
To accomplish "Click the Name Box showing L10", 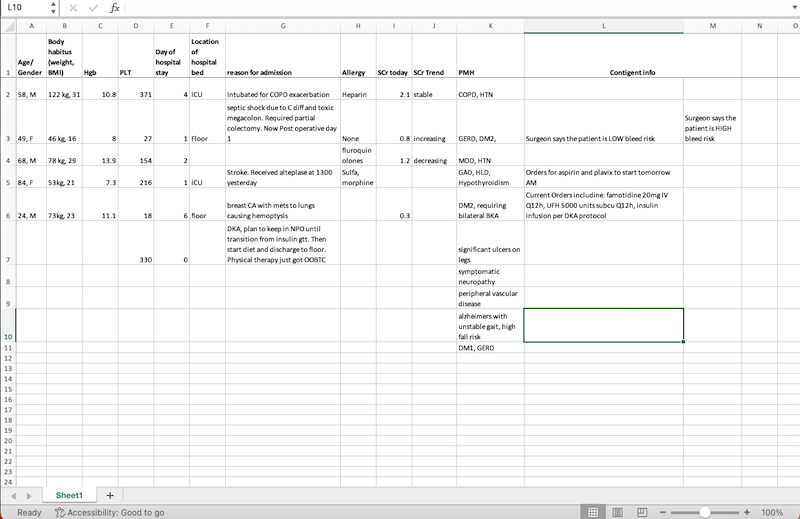I will click(x=26, y=8).
